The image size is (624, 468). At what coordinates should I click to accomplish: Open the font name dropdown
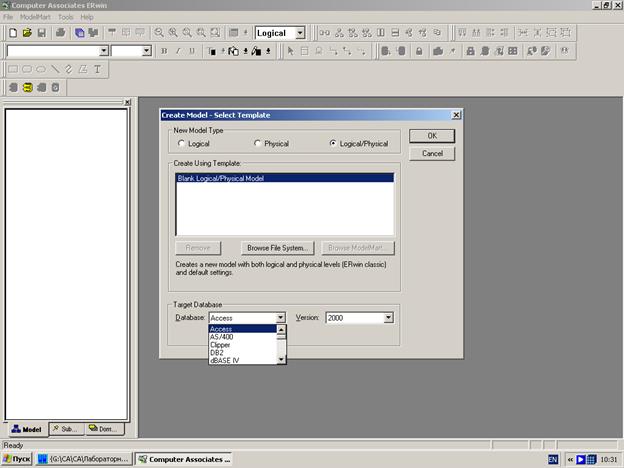(x=103, y=51)
